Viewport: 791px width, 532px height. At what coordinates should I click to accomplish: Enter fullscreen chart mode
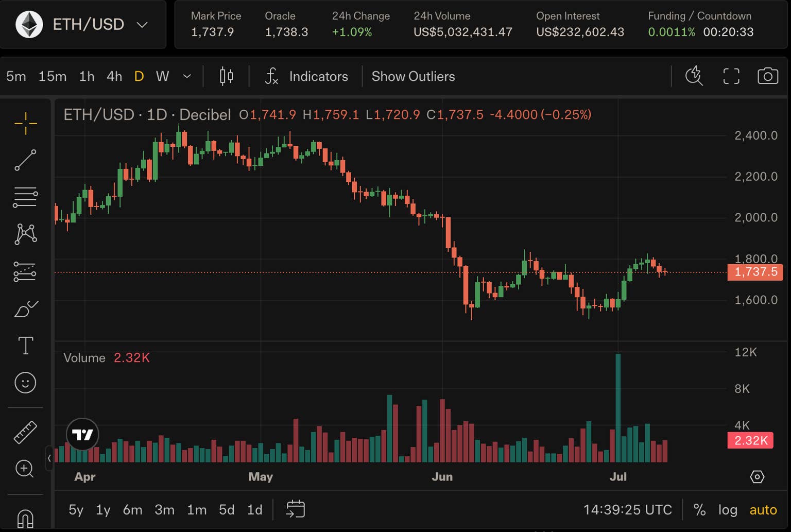point(731,76)
